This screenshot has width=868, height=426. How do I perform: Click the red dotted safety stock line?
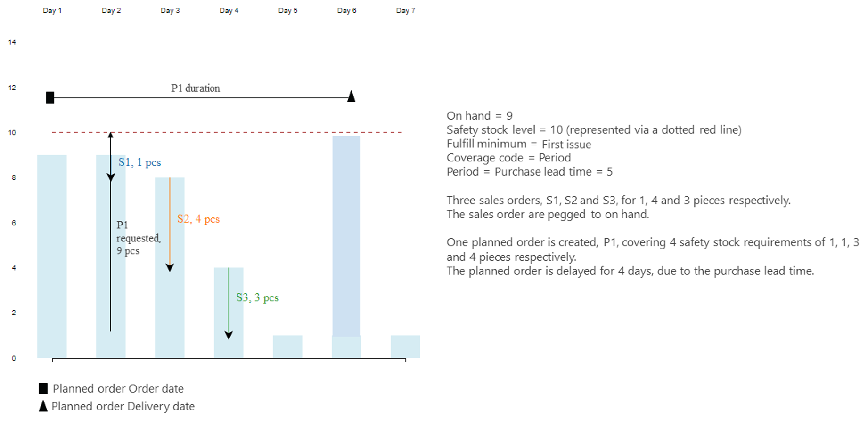[227, 132]
